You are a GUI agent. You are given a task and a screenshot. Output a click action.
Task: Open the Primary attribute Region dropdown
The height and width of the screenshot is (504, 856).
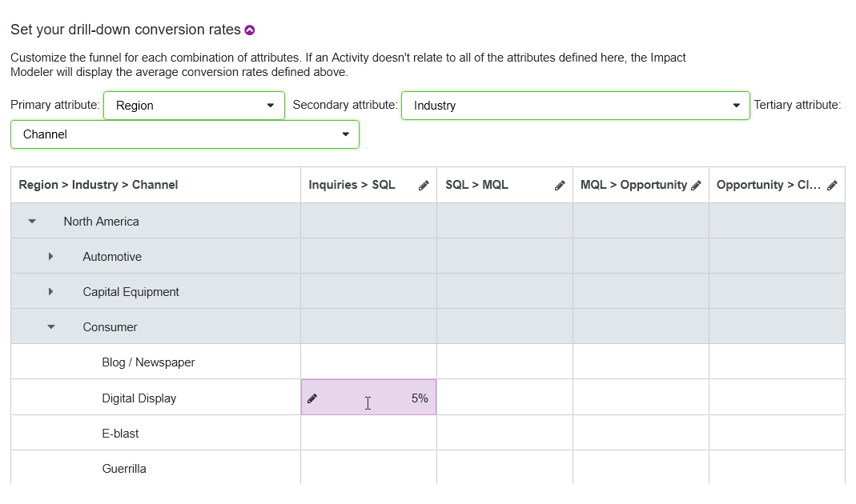[x=194, y=106]
